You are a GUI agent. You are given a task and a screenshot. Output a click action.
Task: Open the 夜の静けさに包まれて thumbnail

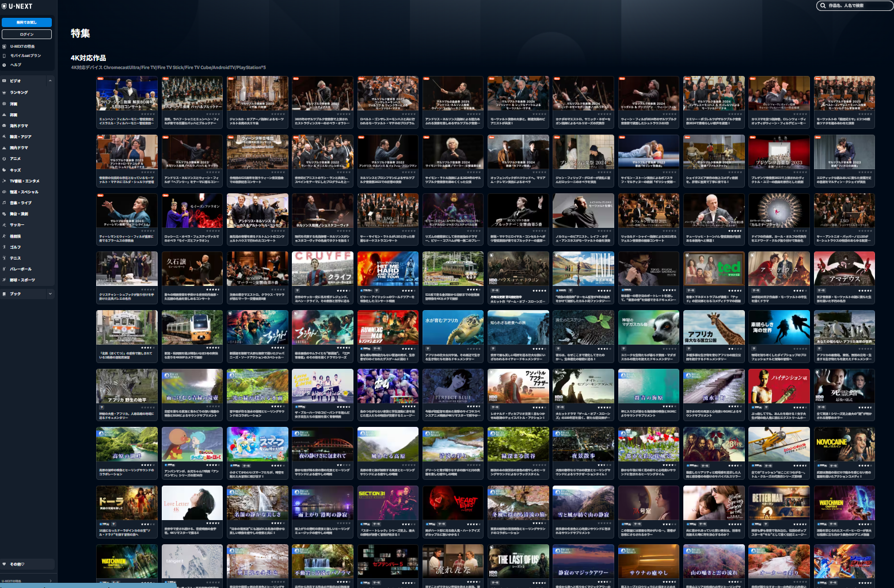[x=322, y=445]
